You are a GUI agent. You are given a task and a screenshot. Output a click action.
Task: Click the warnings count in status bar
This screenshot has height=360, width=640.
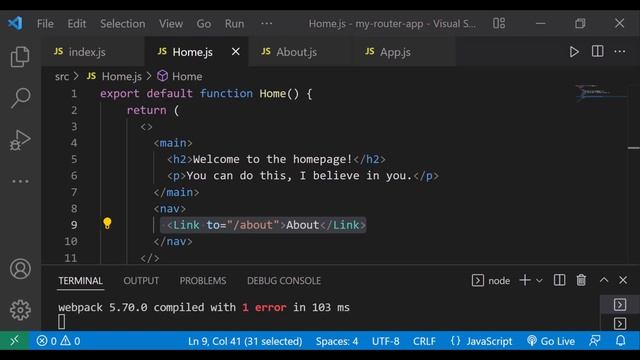click(x=70, y=341)
